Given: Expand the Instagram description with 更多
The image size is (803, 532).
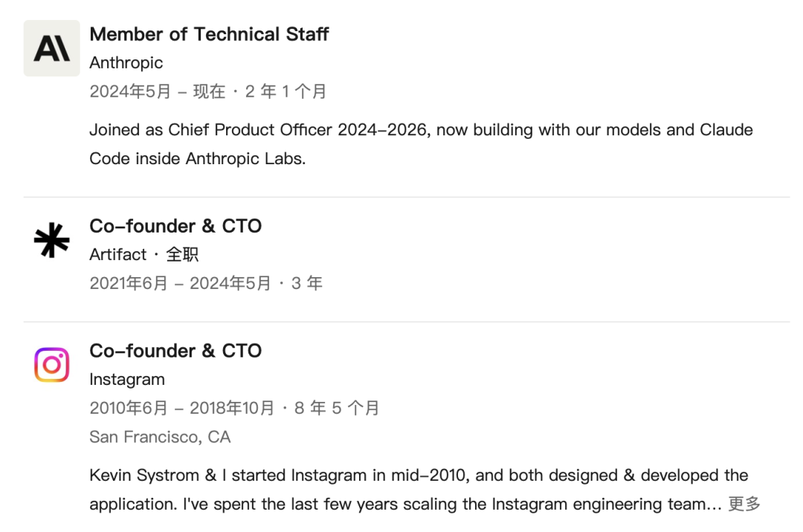Looking at the screenshot, I should (x=744, y=504).
